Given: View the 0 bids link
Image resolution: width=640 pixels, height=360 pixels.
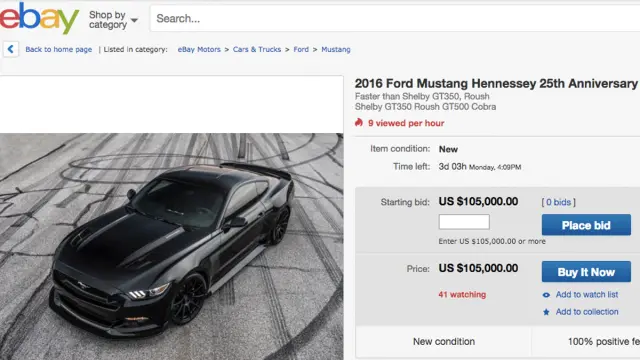Looking at the screenshot, I should 558,202.
